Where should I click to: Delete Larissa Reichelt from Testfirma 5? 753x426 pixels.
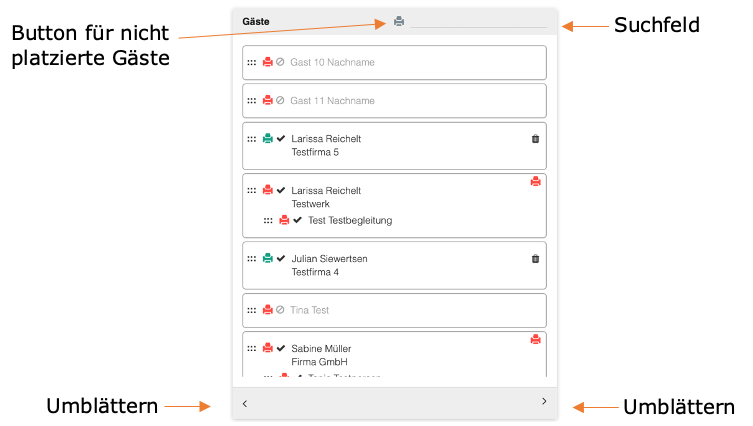pyautogui.click(x=535, y=139)
